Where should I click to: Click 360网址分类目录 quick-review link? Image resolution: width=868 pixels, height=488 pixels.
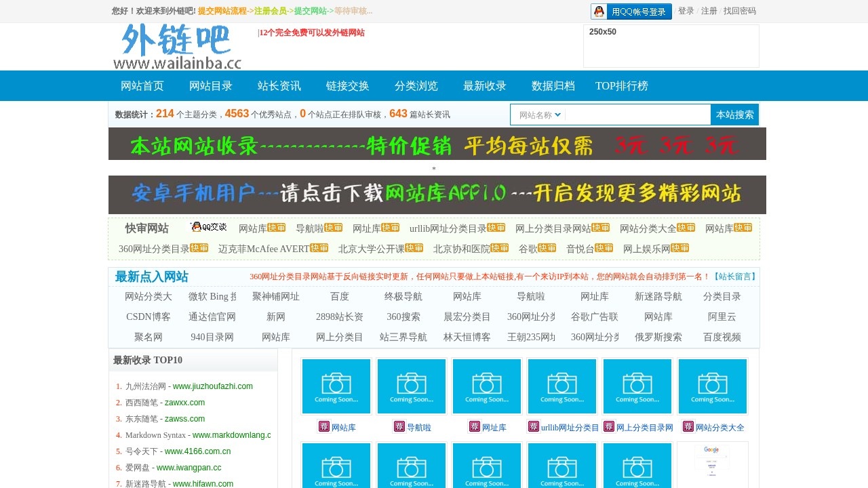[154, 249]
